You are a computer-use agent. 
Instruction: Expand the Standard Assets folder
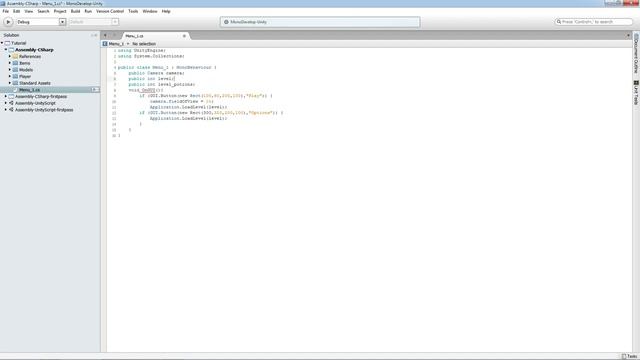tap(10, 83)
